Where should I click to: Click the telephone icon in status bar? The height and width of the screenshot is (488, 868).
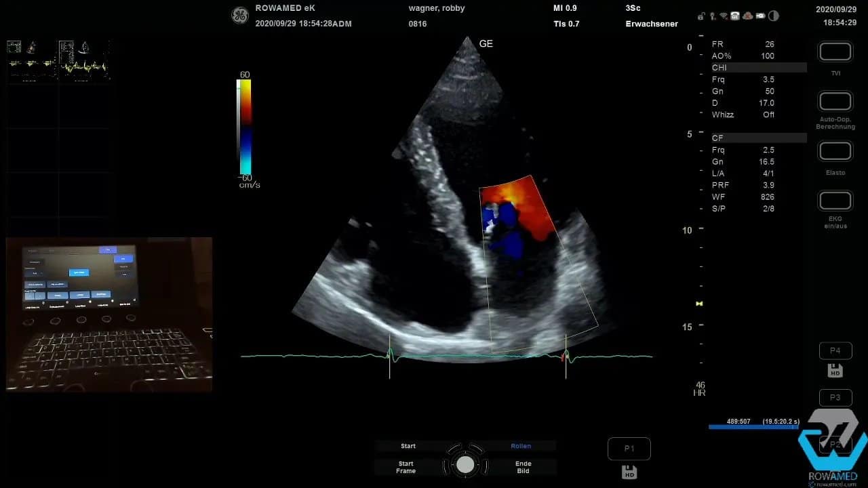click(x=735, y=16)
